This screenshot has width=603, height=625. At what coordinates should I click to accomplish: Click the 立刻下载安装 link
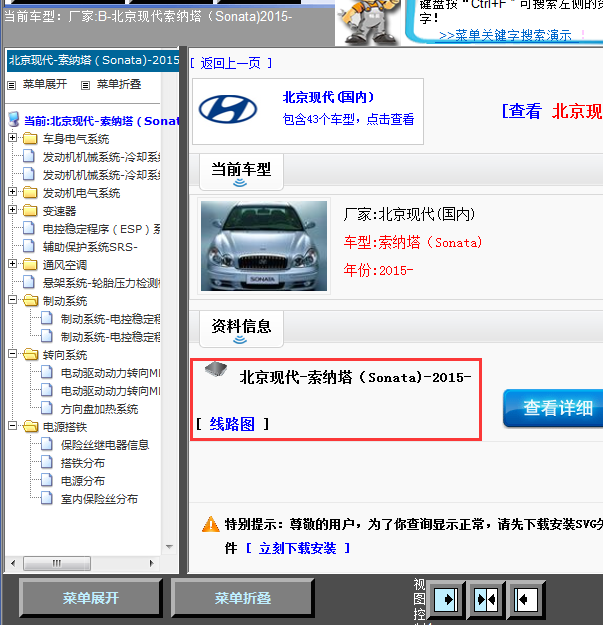pos(297,548)
